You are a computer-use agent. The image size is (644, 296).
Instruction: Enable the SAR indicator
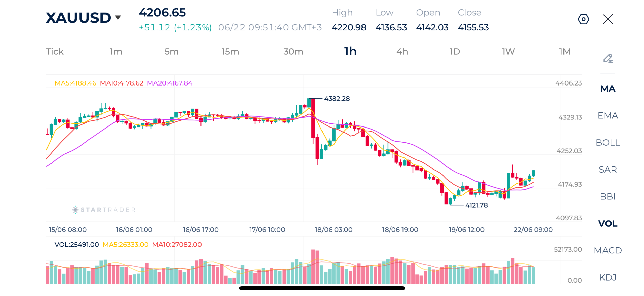(x=607, y=169)
